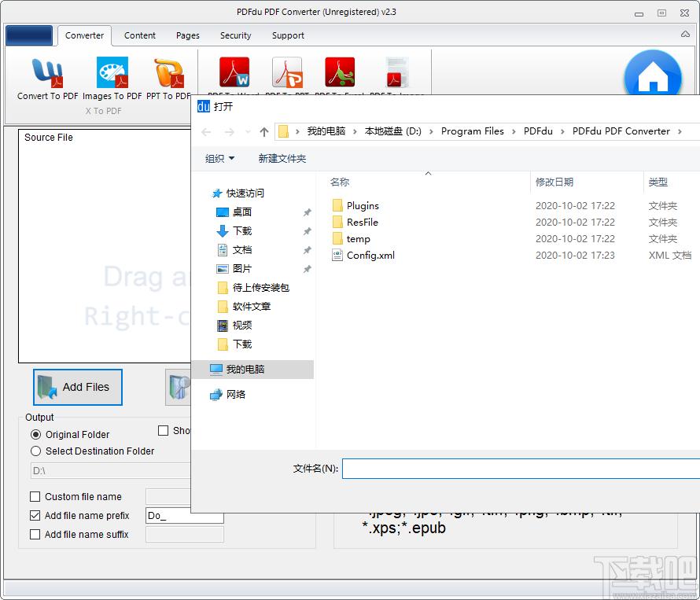Open 下载 with the blue arrow icon
700x600 pixels.
241,231
